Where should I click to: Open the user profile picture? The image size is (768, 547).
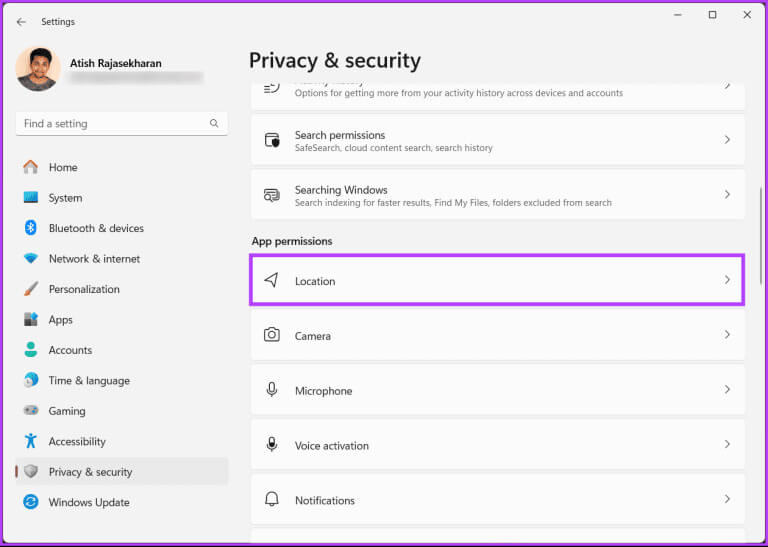pyautogui.click(x=38, y=69)
